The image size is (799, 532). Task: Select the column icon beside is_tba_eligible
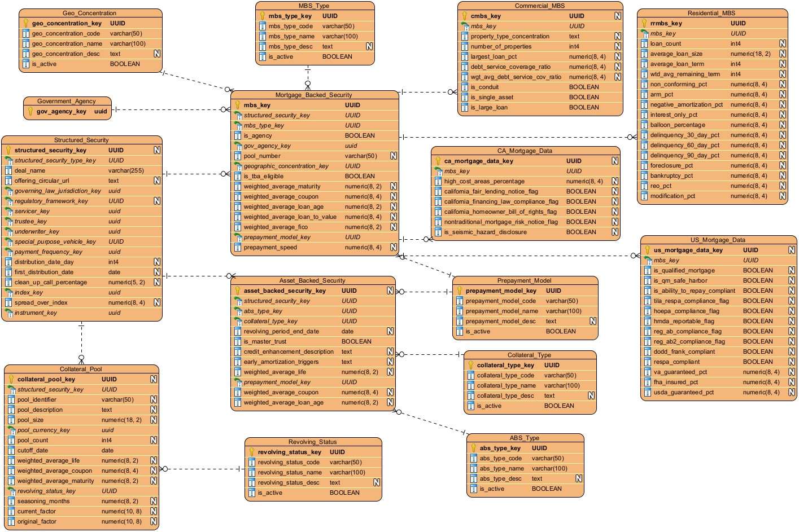(238, 177)
